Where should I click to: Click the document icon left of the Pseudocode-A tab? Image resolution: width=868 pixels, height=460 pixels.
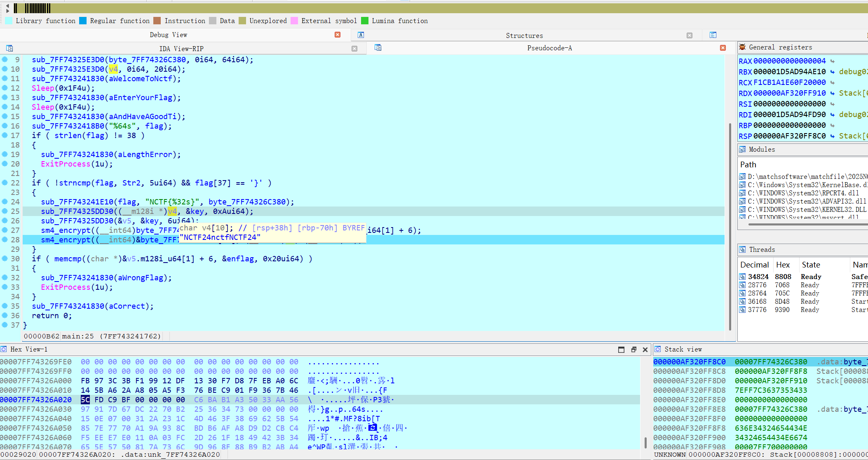pyautogui.click(x=378, y=48)
